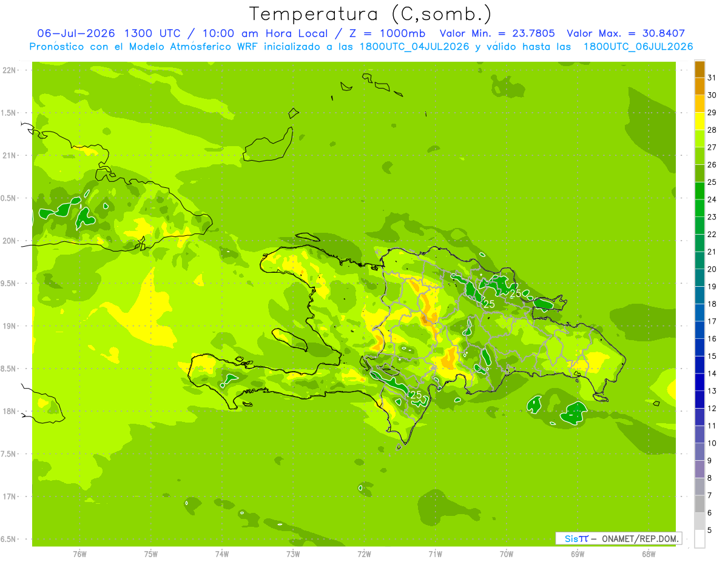Click the "Valor Min. = 23.7805" value
This screenshot has height=562, width=728.
click(497, 33)
